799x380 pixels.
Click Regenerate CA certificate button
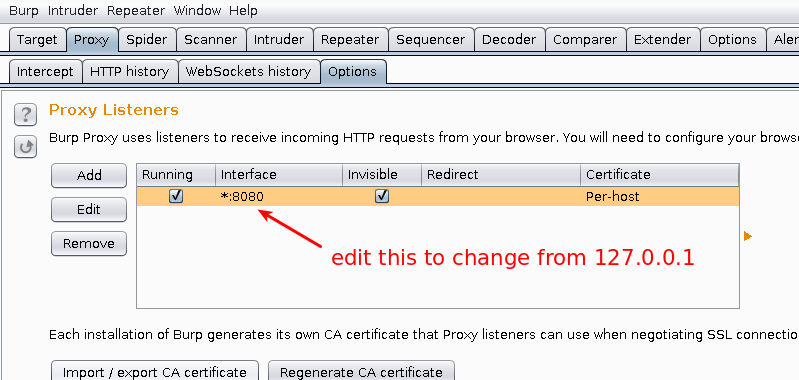pos(361,372)
